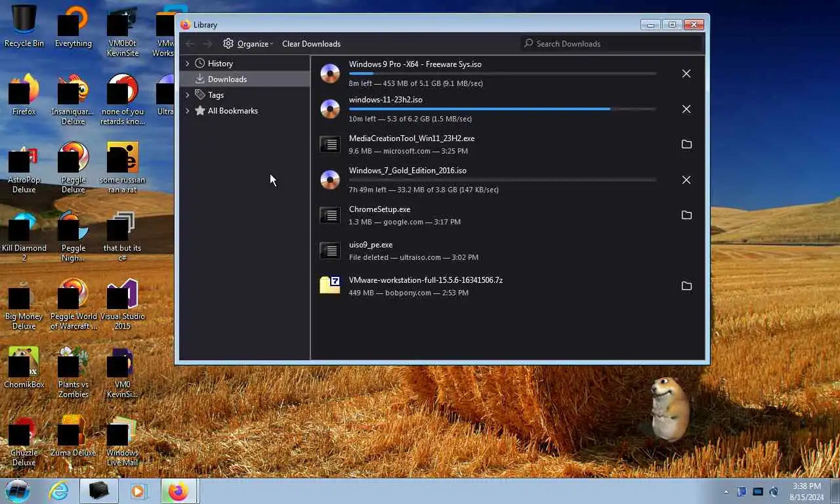Viewport: 840px width, 504px height.
Task: Show hidden system tray icons
Action: (x=726, y=492)
